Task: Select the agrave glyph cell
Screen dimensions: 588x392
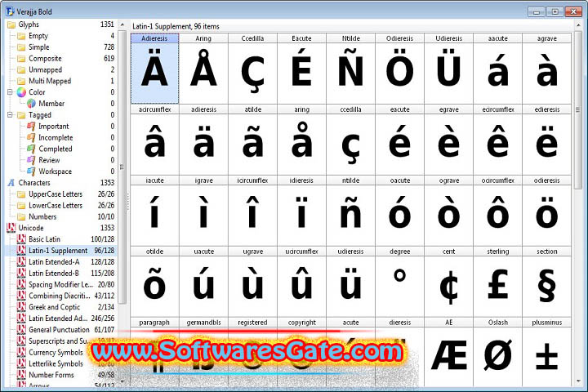Action: click(x=546, y=69)
